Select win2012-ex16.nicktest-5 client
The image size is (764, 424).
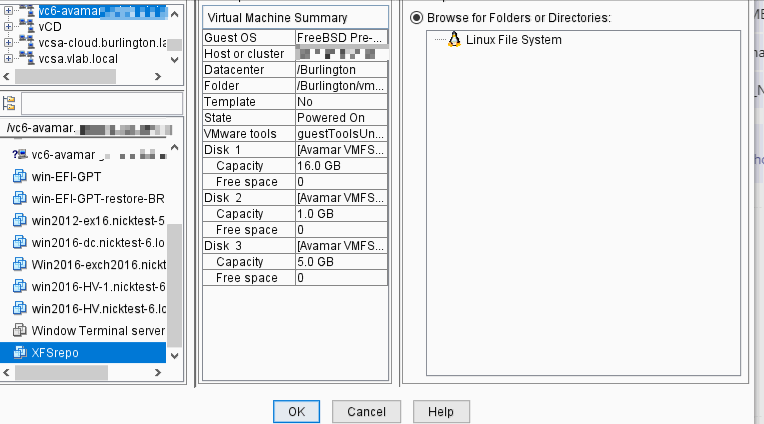point(98,220)
